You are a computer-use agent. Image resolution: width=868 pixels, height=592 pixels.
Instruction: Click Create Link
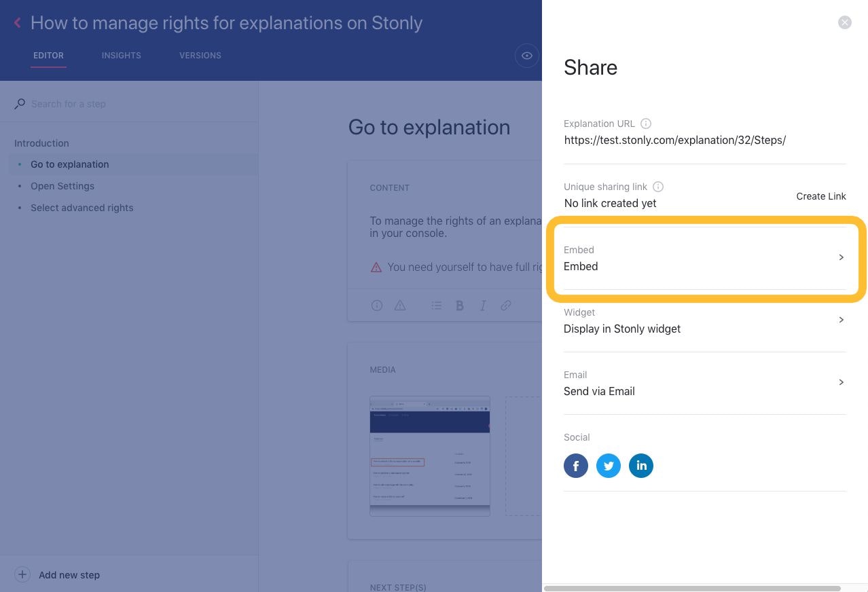click(820, 196)
